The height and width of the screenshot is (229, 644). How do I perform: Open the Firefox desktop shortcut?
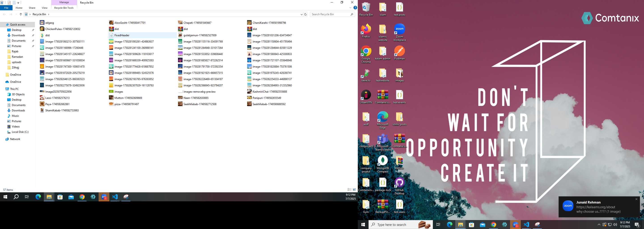[x=366, y=31]
